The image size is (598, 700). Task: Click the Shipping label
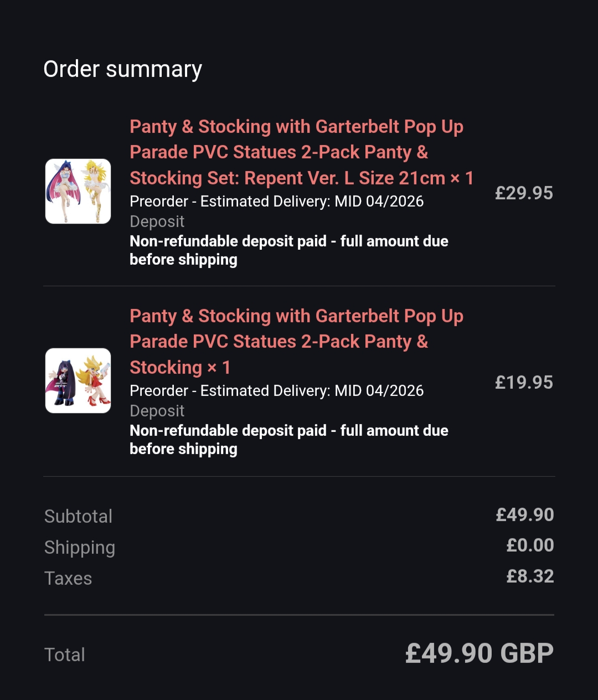(x=80, y=547)
